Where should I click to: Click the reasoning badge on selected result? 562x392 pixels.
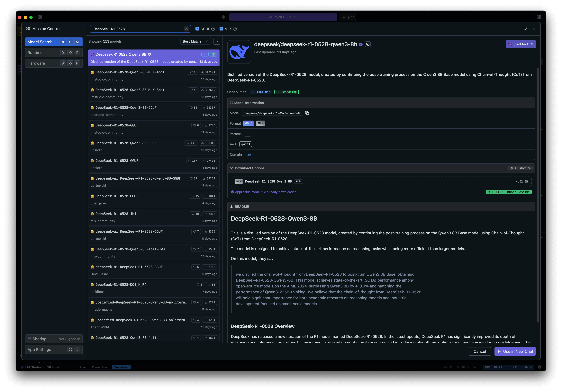[213, 54]
